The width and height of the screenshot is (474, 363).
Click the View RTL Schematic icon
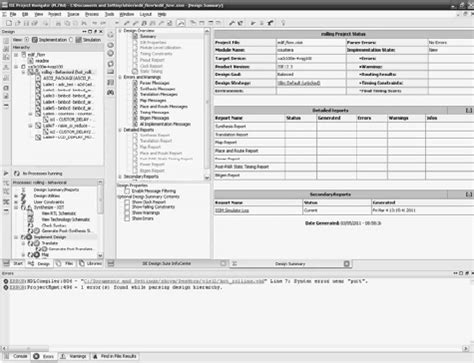(31, 213)
